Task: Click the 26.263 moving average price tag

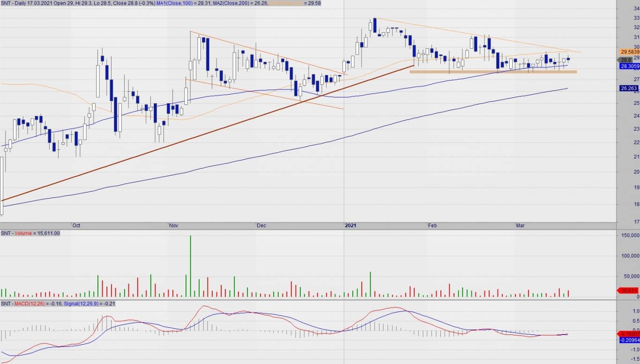Action: click(629, 88)
